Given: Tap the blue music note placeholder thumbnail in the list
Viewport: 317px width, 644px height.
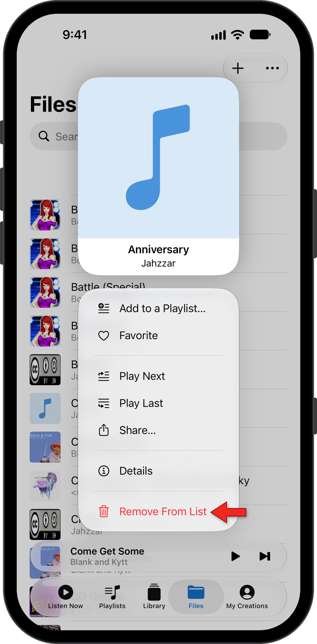Looking at the screenshot, I should click(x=45, y=408).
